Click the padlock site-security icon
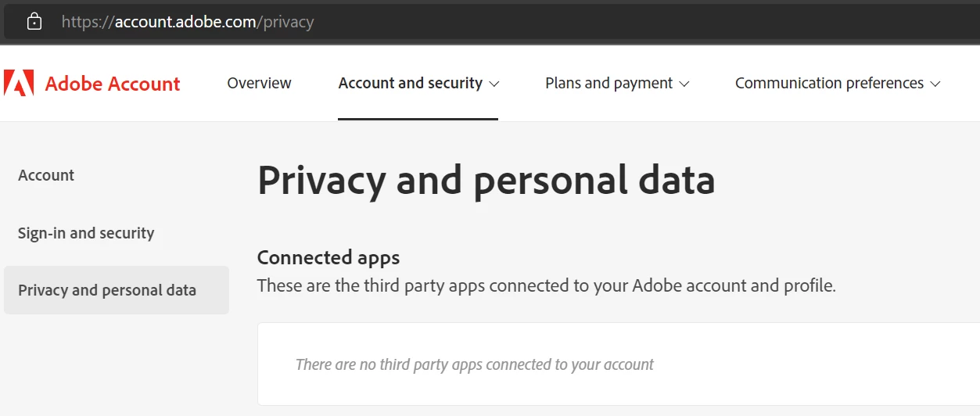980x416 pixels. click(x=34, y=21)
